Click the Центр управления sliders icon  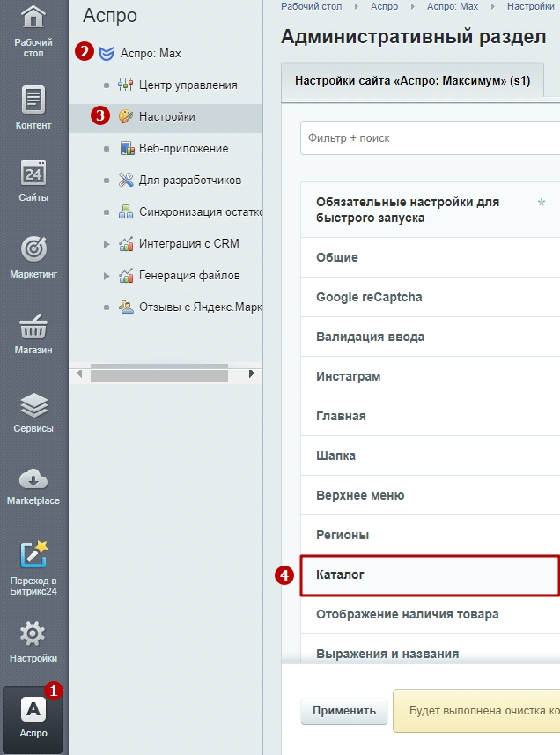[126, 85]
